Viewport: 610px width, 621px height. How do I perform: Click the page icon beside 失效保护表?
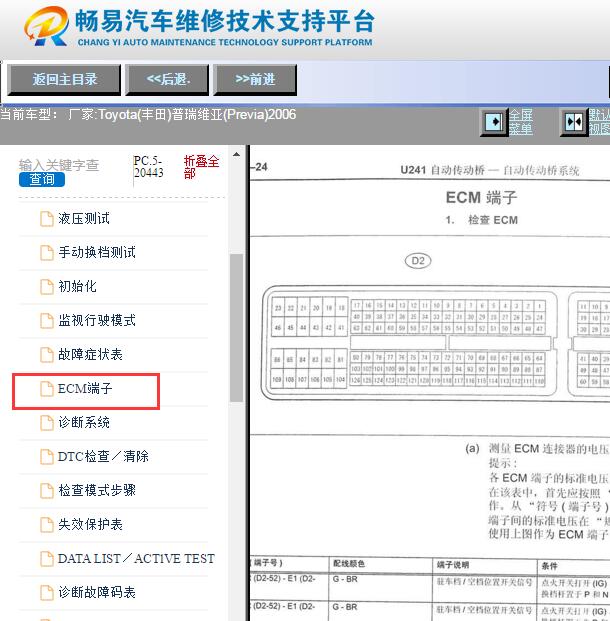coord(47,525)
